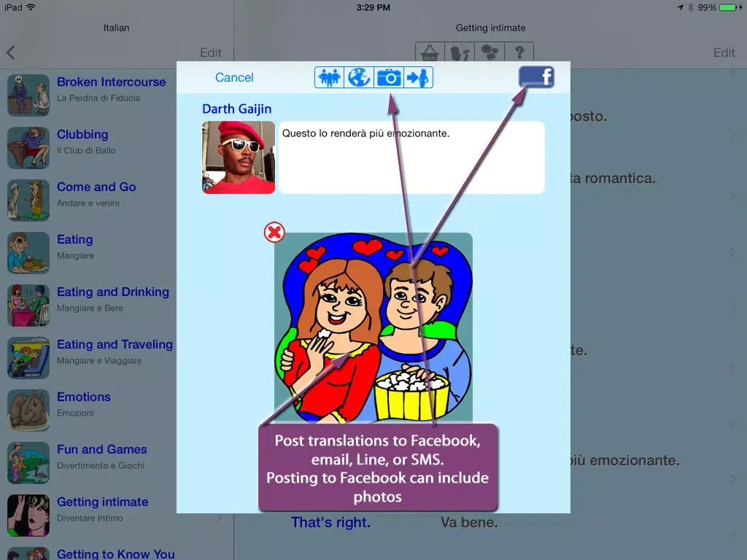747x560 pixels.
Task: Edit the Italian translation text field
Action: 411,157
